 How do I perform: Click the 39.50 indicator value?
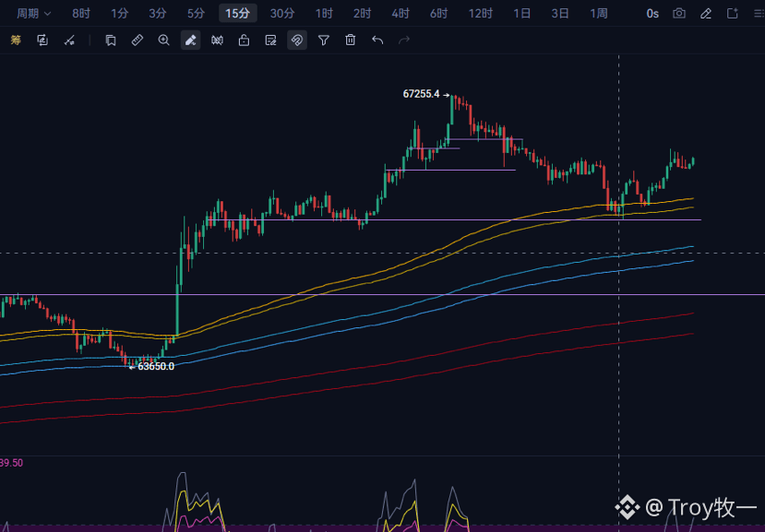[11, 463]
